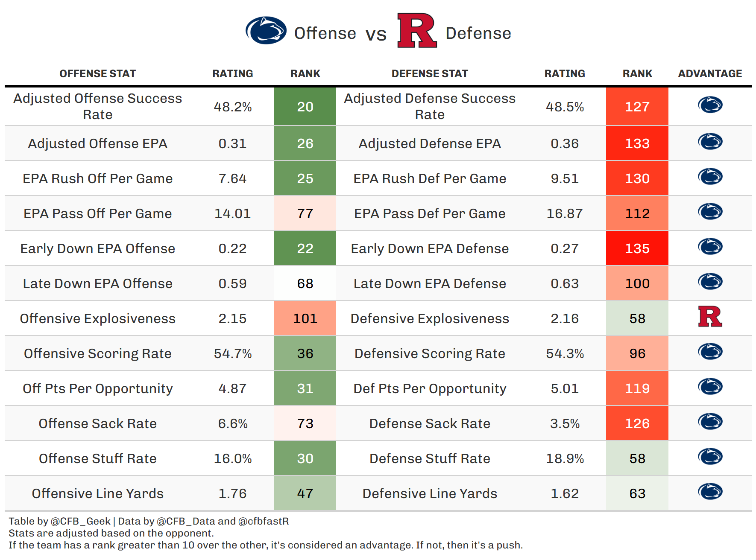This screenshot has height=560, width=756.
Task: Select the DEFENSE STAT column header
Action: click(430, 74)
